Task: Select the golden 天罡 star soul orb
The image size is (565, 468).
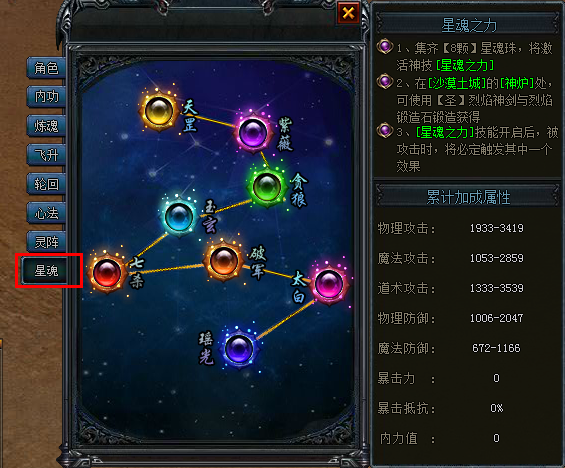Action: [x=159, y=111]
